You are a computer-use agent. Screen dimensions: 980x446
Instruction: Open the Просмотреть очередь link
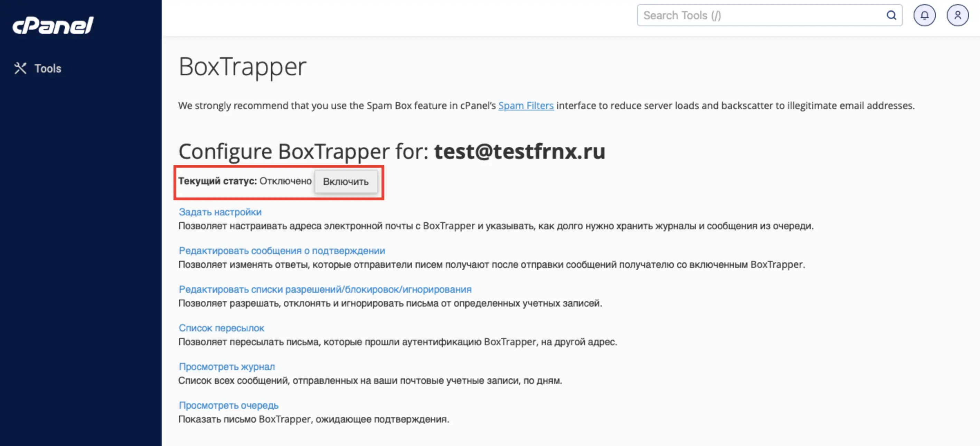pyautogui.click(x=229, y=405)
